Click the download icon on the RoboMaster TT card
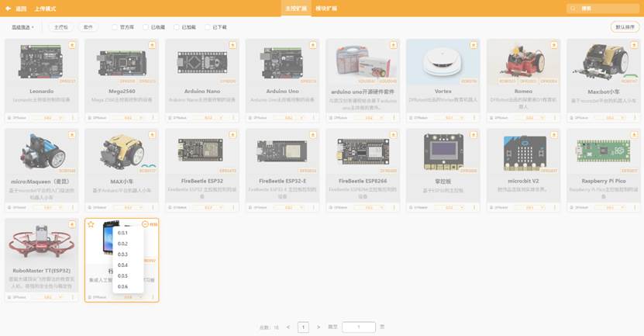Viewport: 644px width, 336px height. (x=72, y=224)
